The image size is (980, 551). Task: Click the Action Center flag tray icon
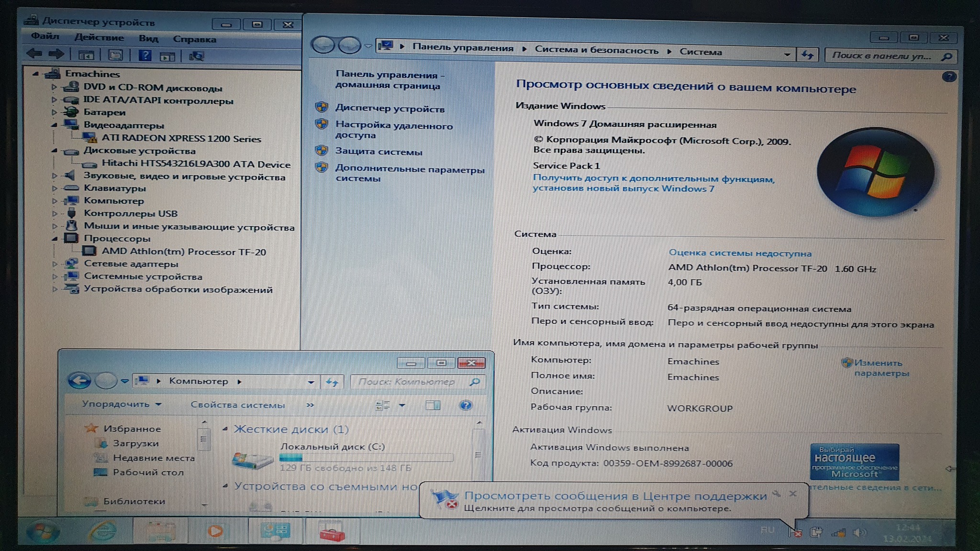coord(794,532)
